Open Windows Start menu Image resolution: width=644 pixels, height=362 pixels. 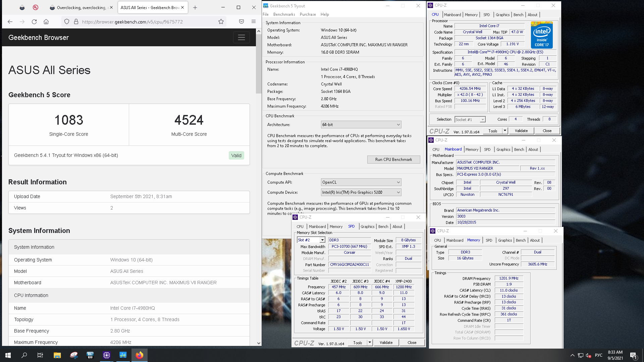[8, 355]
